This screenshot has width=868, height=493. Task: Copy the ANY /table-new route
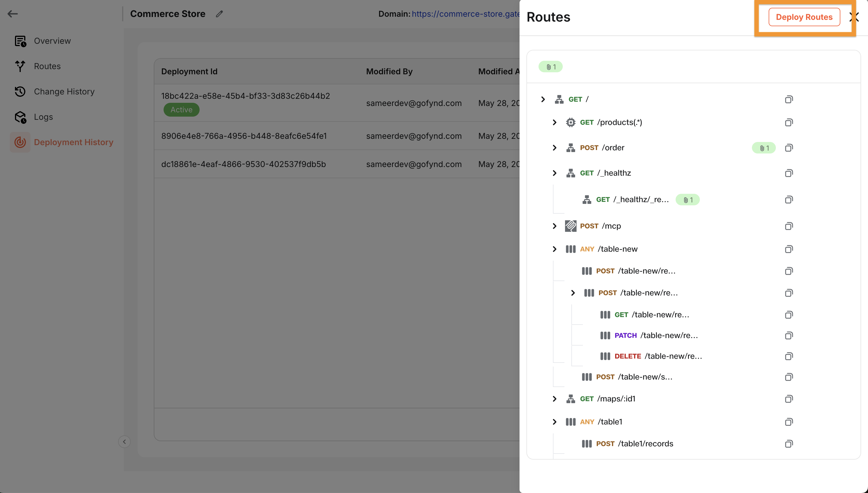tap(789, 249)
